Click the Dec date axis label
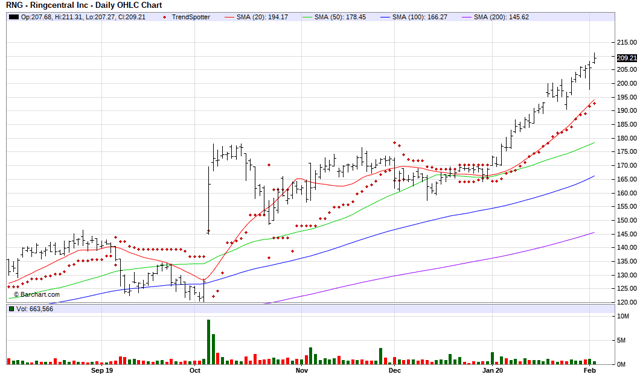Viewport: 640px width, 389px height. [395, 371]
